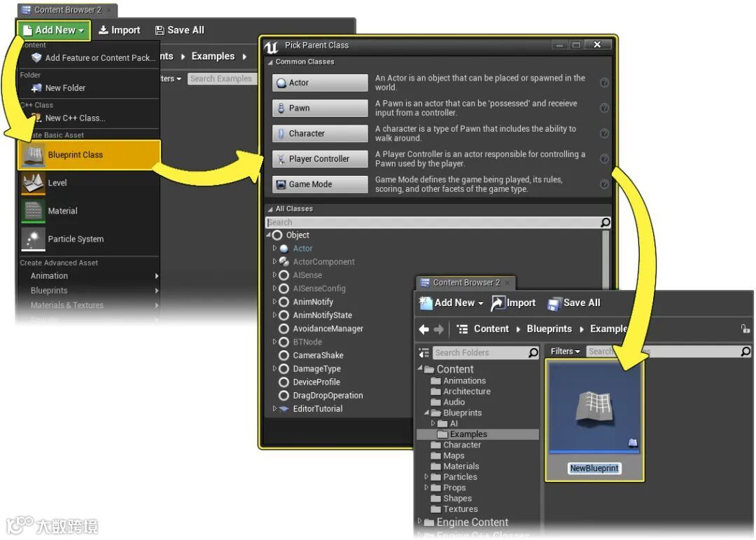The height and width of the screenshot is (540, 756).
Task: Select DragDropOperation class
Action: pos(328,395)
